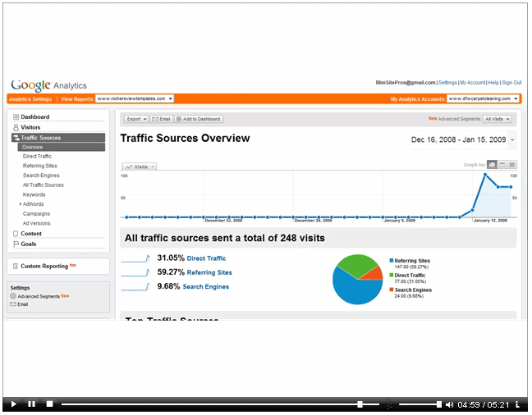Stop the video playback
Image resolution: width=532 pixels, height=415 pixels.
[49, 404]
